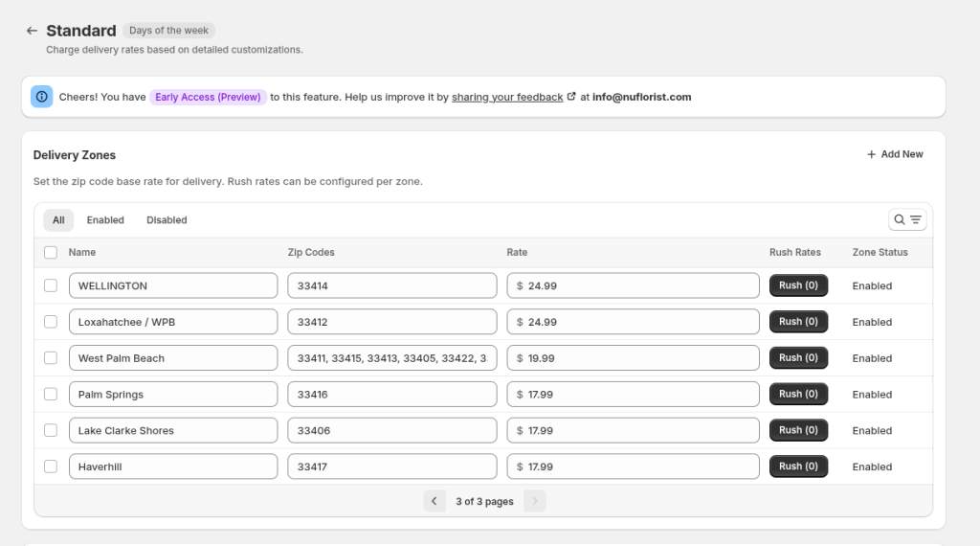This screenshot has width=980, height=546.
Task: Click the Early Access (Preview) badge
Action: point(208,97)
